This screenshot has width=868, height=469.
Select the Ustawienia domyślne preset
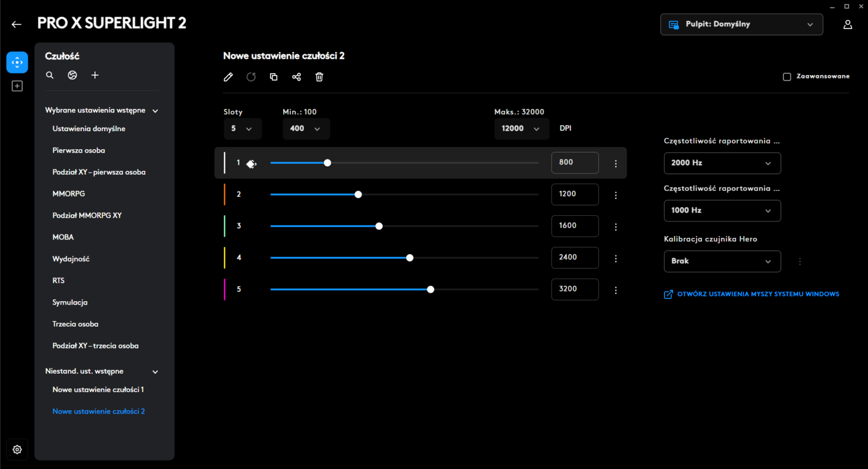[89, 129]
